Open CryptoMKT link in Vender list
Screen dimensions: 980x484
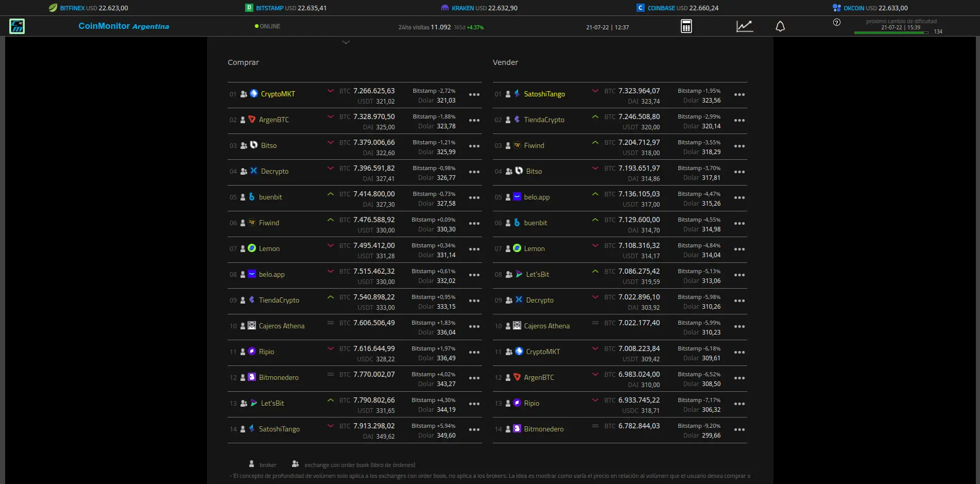coord(543,352)
